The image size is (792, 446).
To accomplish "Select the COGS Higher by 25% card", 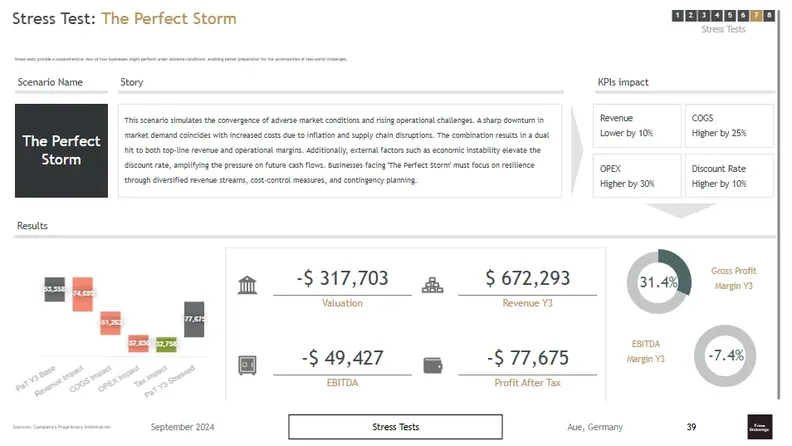I will pos(729,125).
